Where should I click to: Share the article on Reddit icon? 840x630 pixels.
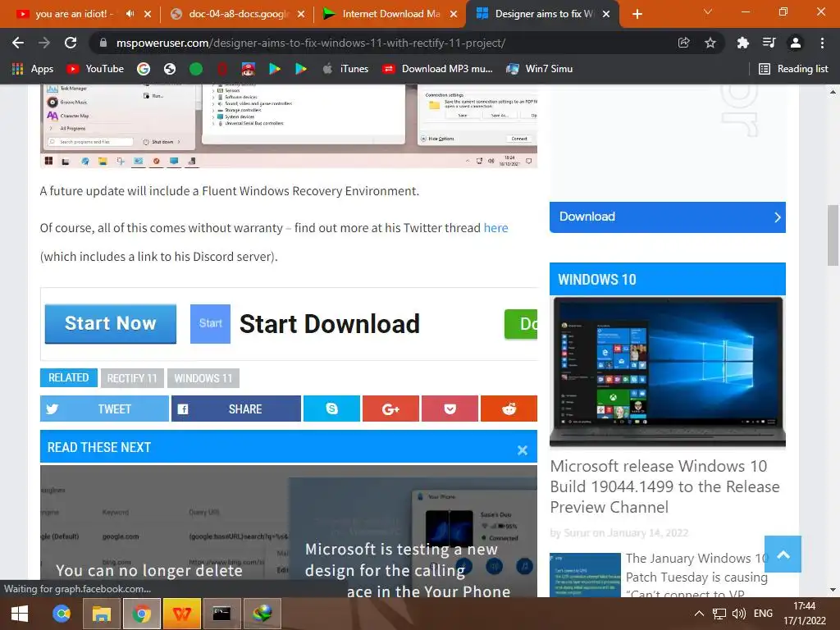coord(509,409)
